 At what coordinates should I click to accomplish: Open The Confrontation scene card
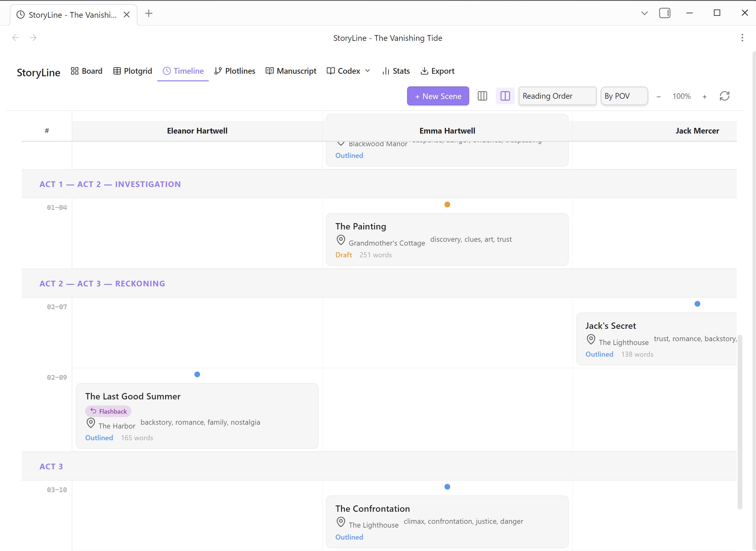447,522
